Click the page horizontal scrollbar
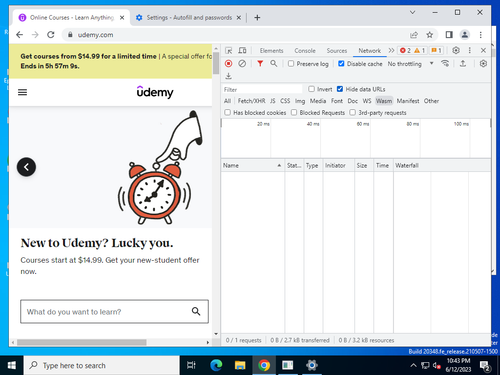The height and width of the screenshot is (375, 500). 82,342
